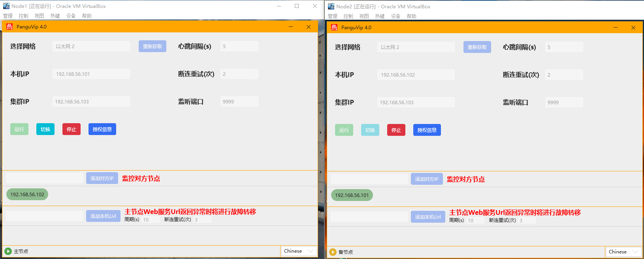The width and height of the screenshot is (644, 259).
Task: Click the 本机IP field 192.168.56.102 in Node2
Action: (416, 75)
